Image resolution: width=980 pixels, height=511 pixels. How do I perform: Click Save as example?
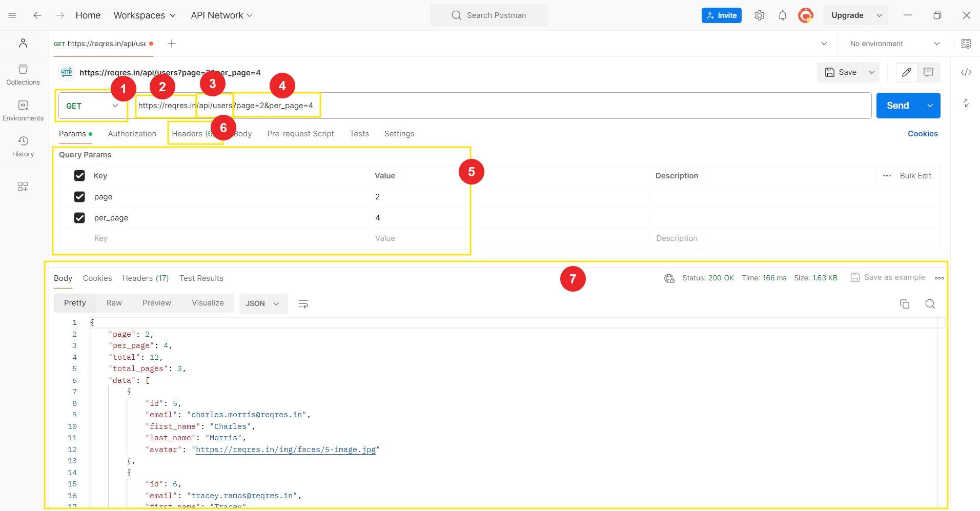coord(888,277)
